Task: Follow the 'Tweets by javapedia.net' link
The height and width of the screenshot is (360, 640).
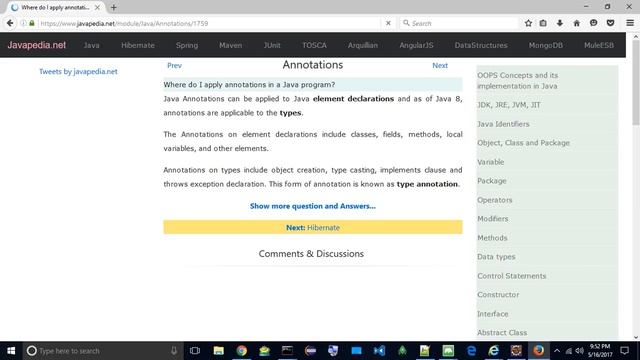Action: pos(78,71)
